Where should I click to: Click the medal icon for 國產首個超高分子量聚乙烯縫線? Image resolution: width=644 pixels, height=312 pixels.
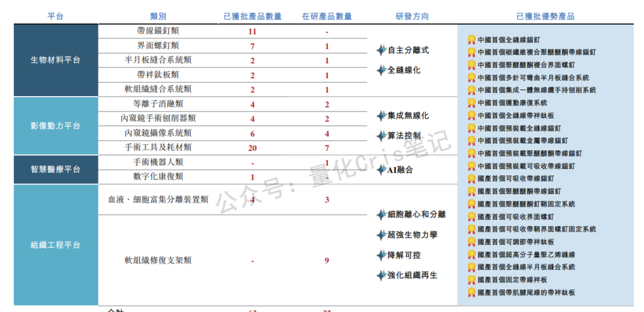pos(472,255)
